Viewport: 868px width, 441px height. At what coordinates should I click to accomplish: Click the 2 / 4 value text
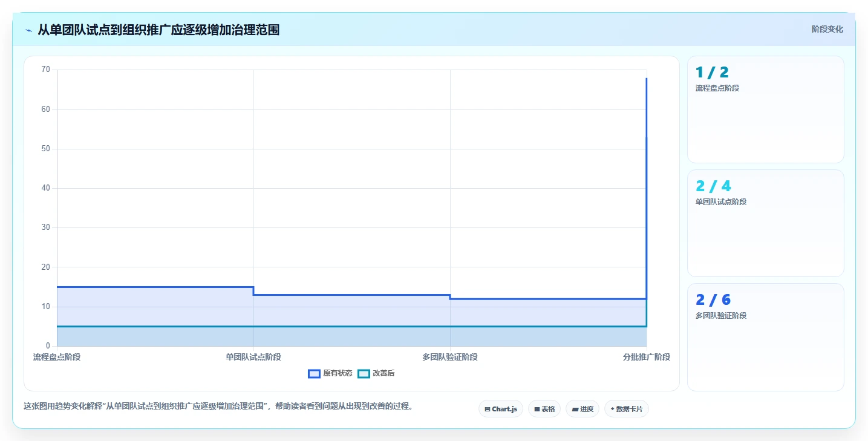click(713, 186)
